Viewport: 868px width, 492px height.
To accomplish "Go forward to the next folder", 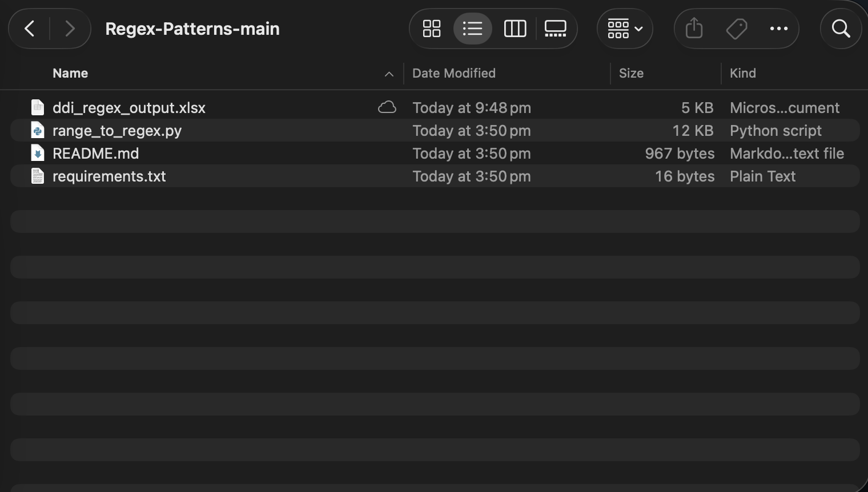I will pos(70,29).
